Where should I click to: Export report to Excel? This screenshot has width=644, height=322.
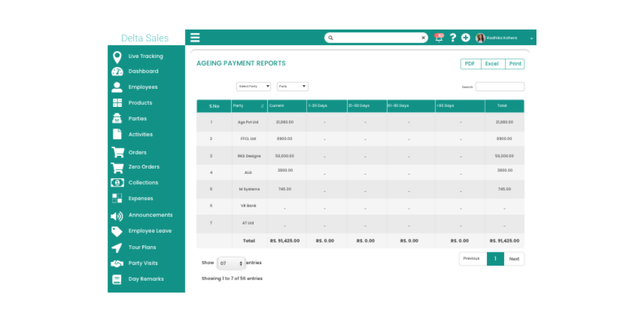pos(493,64)
